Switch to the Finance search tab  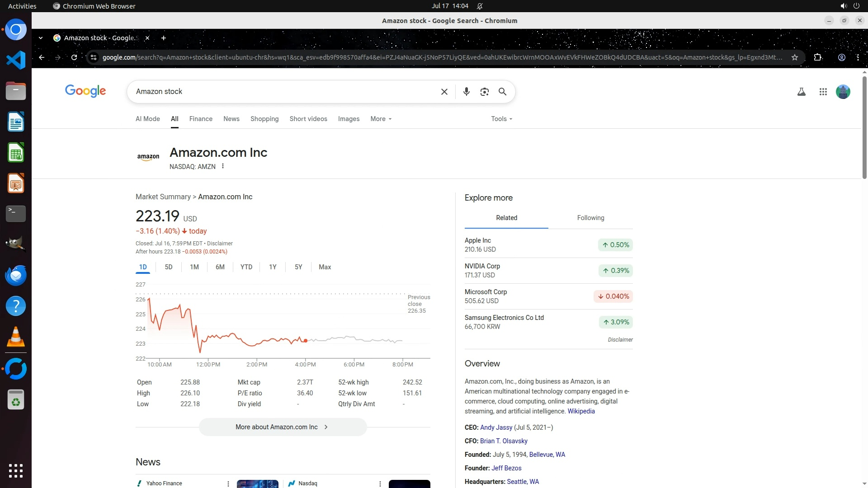pos(200,119)
